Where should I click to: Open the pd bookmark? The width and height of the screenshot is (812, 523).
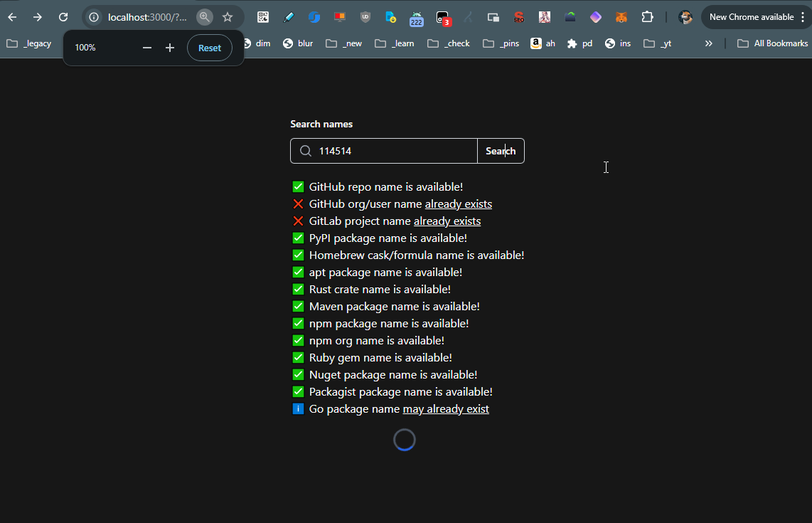[x=579, y=43]
